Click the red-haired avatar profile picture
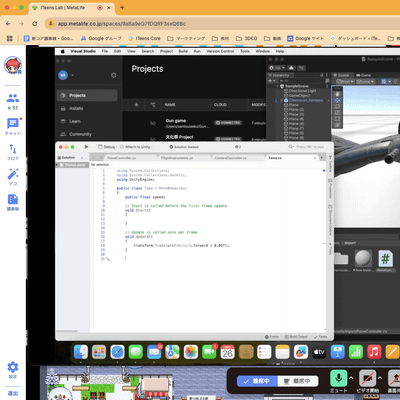400x400 pixels. 13,65
